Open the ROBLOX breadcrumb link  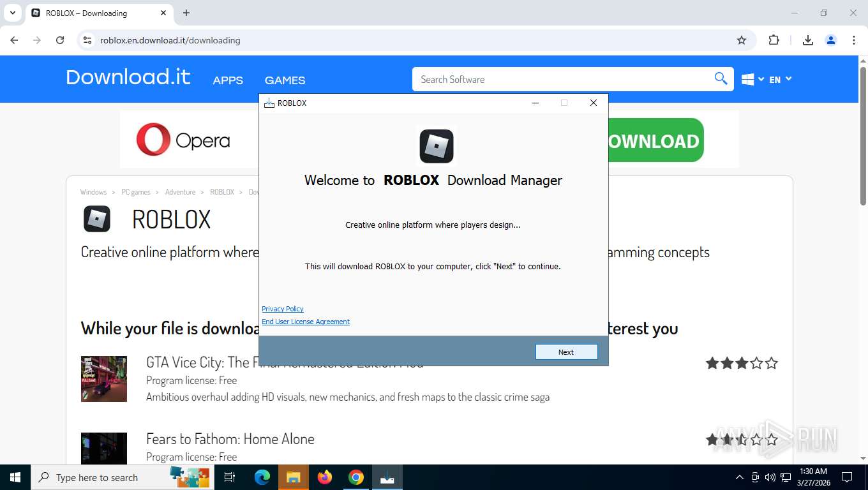[222, 192]
